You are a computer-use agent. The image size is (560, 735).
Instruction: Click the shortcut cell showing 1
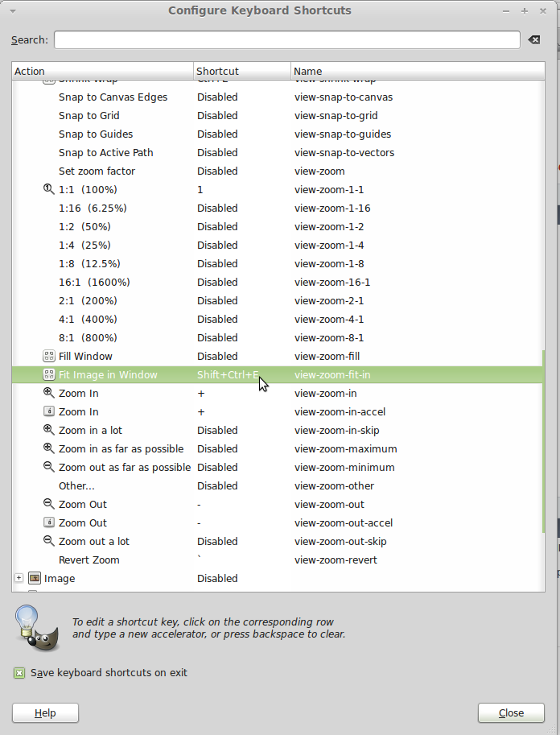tap(200, 189)
